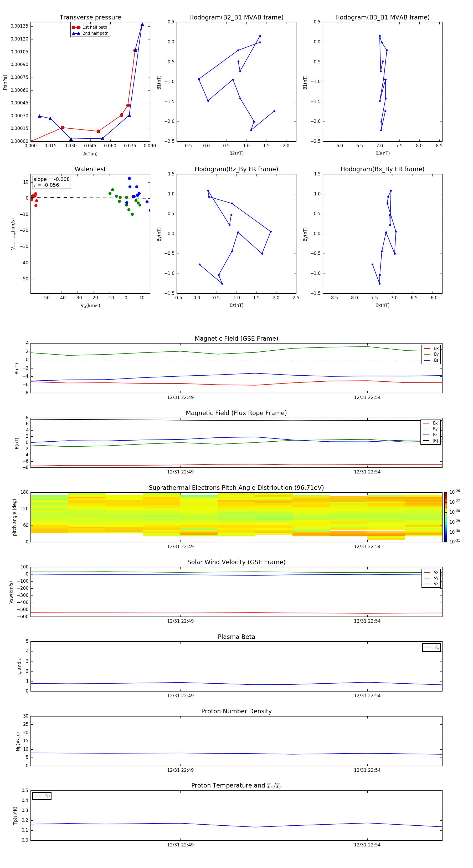Image resolution: width=473 pixels, height=868 pixels.
Task: Click the 'Hodogram(B2_B1 MVAB frame)' title
Action: [236, 18]
